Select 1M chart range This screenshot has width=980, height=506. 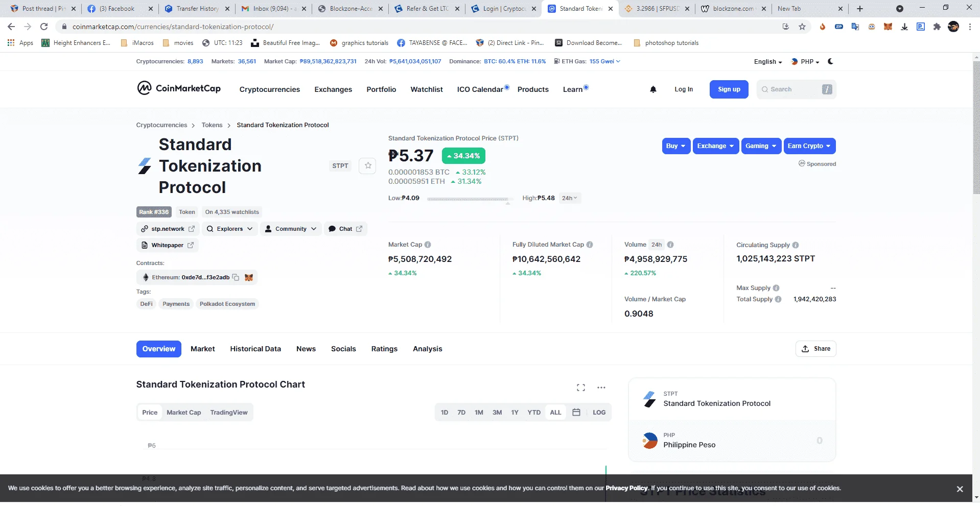point(479,412)
